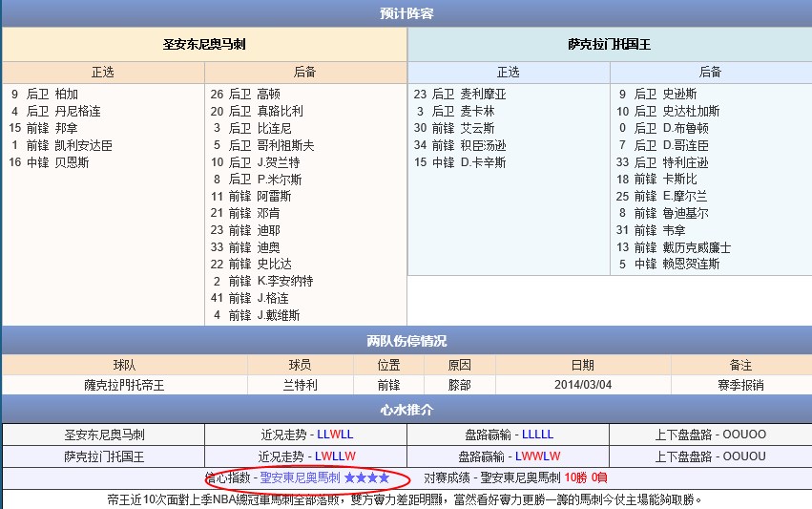Click the 10勝 0負 head-to-head record

point(586,477)
